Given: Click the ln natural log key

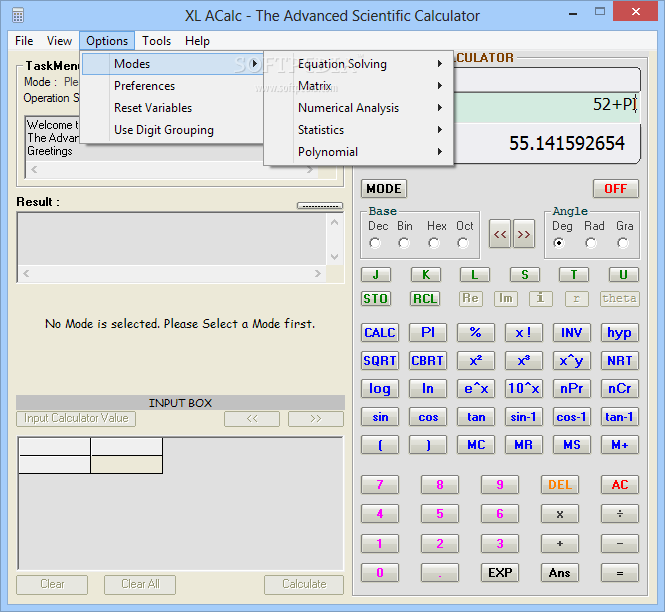Looking at the screenshot, I should point(428,388).
